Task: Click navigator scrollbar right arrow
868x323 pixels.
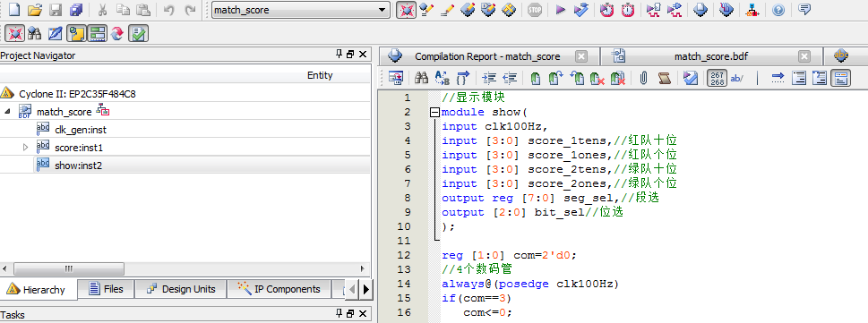Action: (363, 268)
